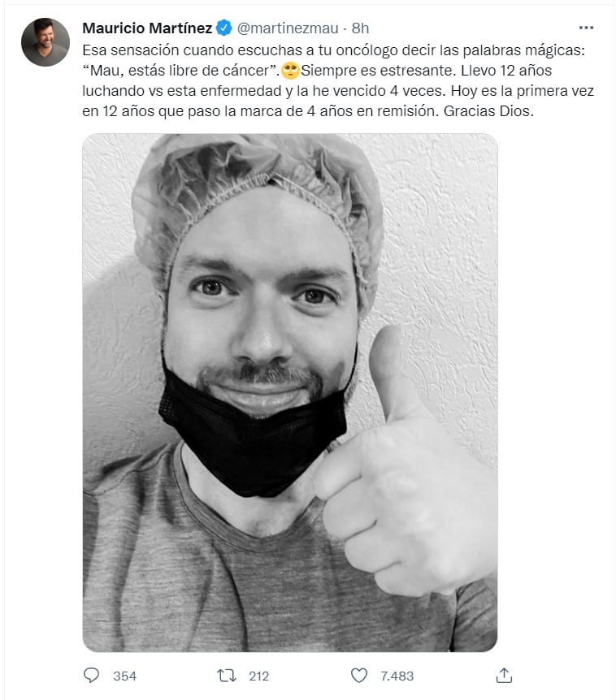616x700 pixels.
Task: Click the 8h timestamp link
Action: click(x=360, y=28)
